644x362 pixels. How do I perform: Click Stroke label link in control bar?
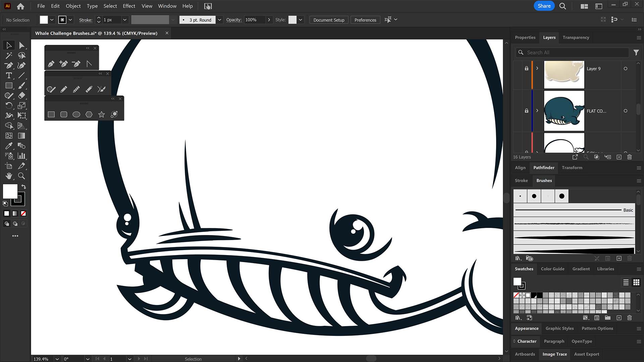point(86,20)
